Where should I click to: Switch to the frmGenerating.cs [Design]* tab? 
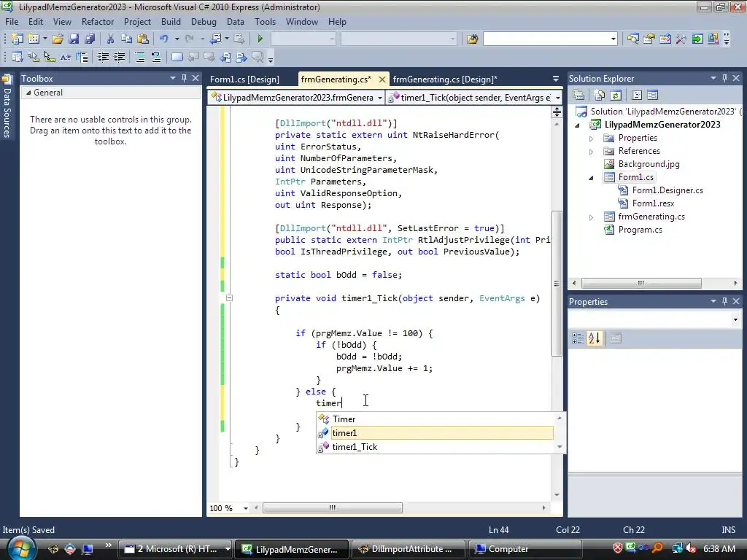(444, 79)
